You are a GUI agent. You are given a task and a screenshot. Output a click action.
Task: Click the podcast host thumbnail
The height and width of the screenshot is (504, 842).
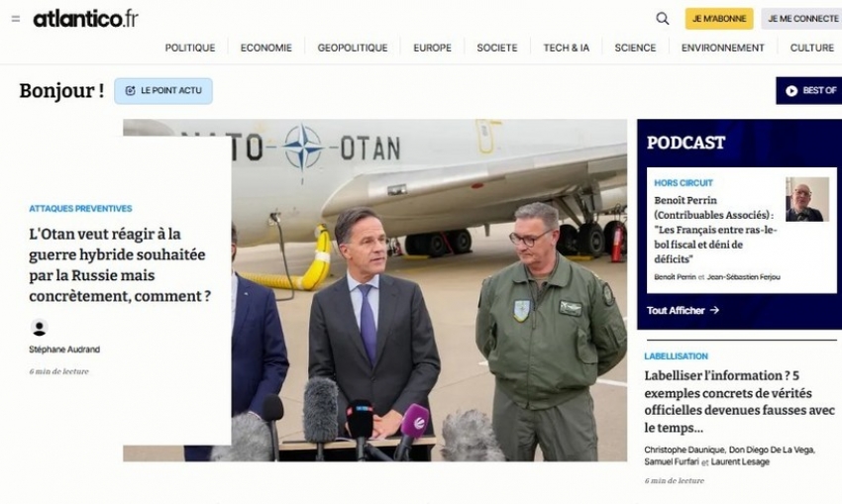[x=807, y=199]
